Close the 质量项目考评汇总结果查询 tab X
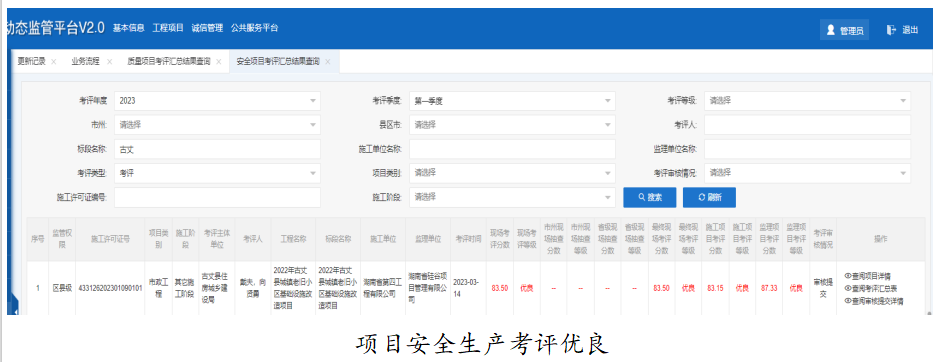Screen dimensions: 946x362 pyautogui.click(x=218, y=62)
